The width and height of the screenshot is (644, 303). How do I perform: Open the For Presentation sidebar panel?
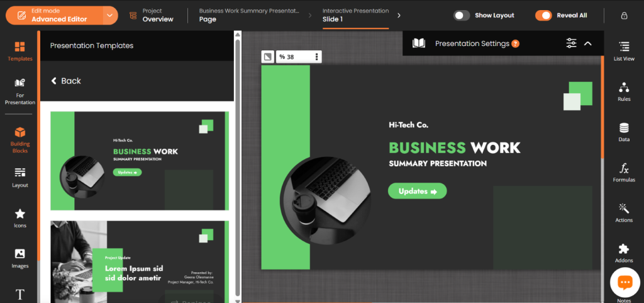pos(19,91)
